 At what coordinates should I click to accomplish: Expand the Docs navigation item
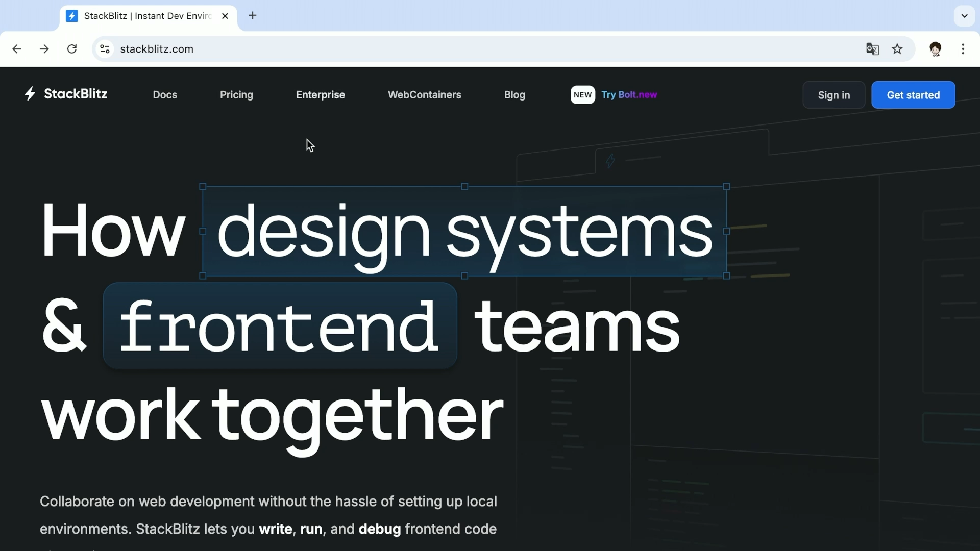coord(164,95)
